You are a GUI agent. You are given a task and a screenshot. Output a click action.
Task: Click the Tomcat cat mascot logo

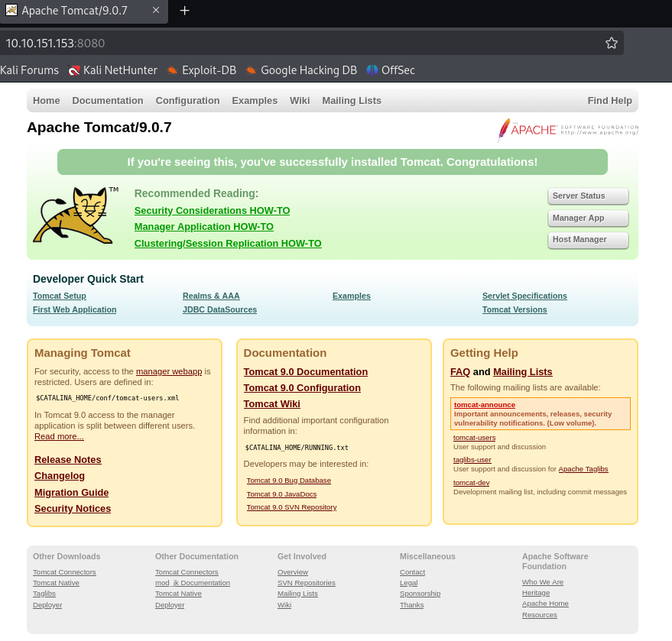tap(76, 215)
